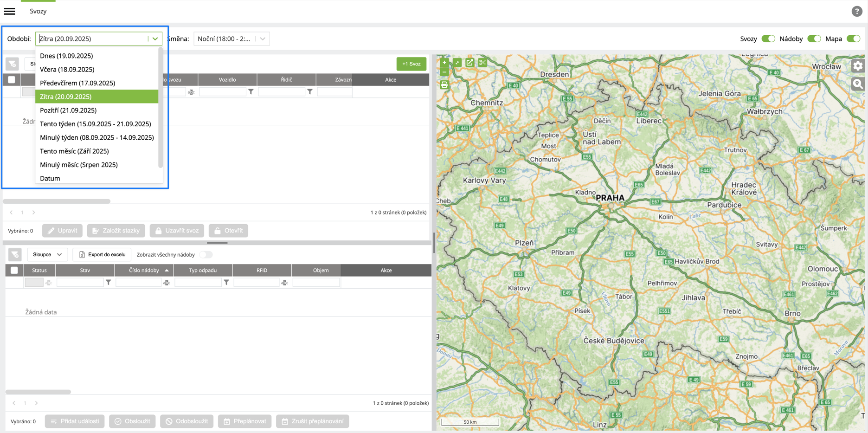Viewport: 868px width, 433px height.
Task: Click text filter mode icon for Číslo nádoby
Action: pos(167,283)
